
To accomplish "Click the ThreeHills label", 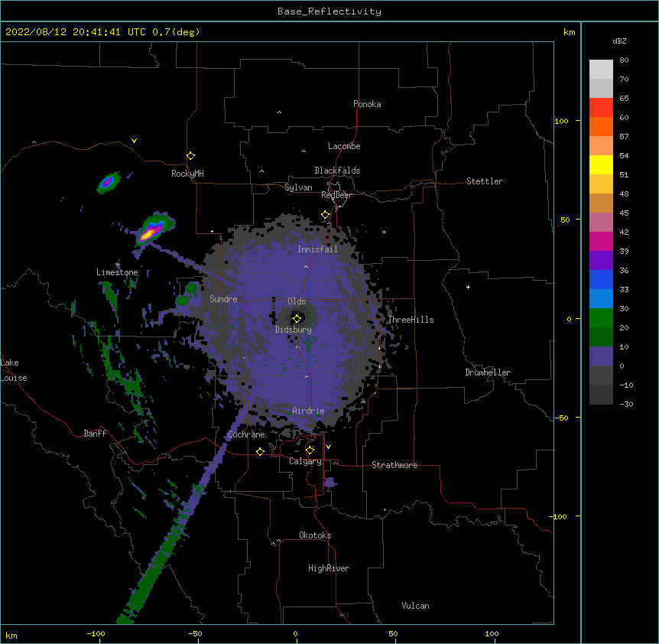I will [411, 320].
